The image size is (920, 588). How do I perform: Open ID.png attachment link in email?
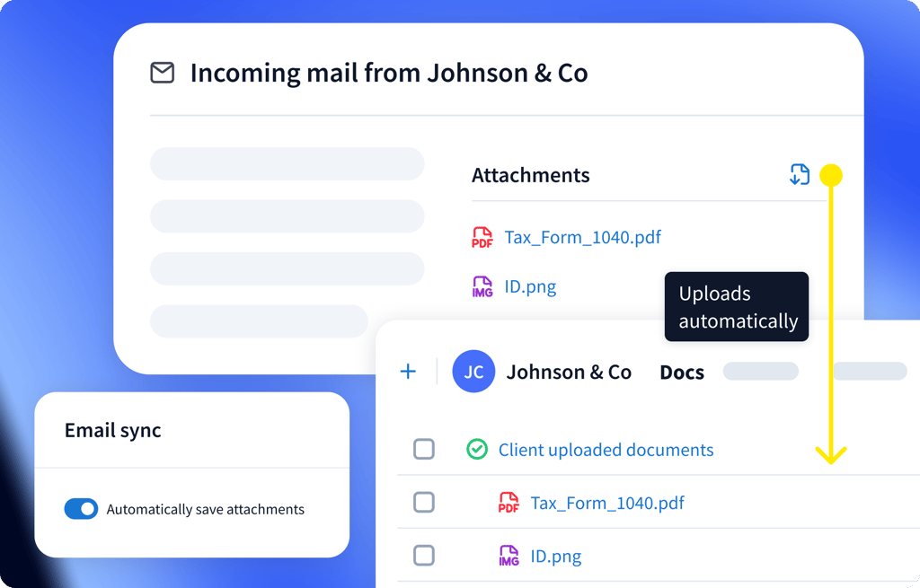530,287
